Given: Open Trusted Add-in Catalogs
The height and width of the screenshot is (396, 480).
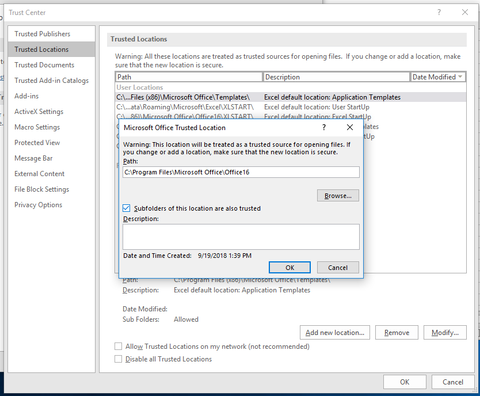Looking at the screenshot, I should [51, 80].
